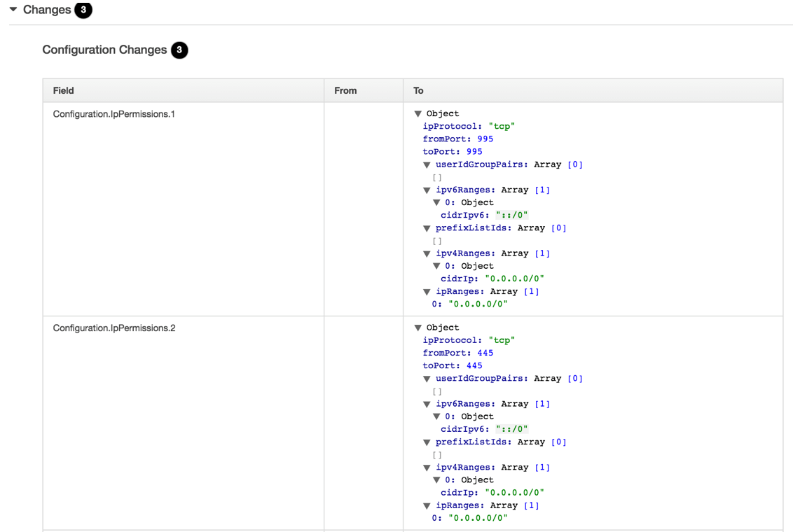
Task: Click the badge beside Configuration Changes
Action: 179,50
